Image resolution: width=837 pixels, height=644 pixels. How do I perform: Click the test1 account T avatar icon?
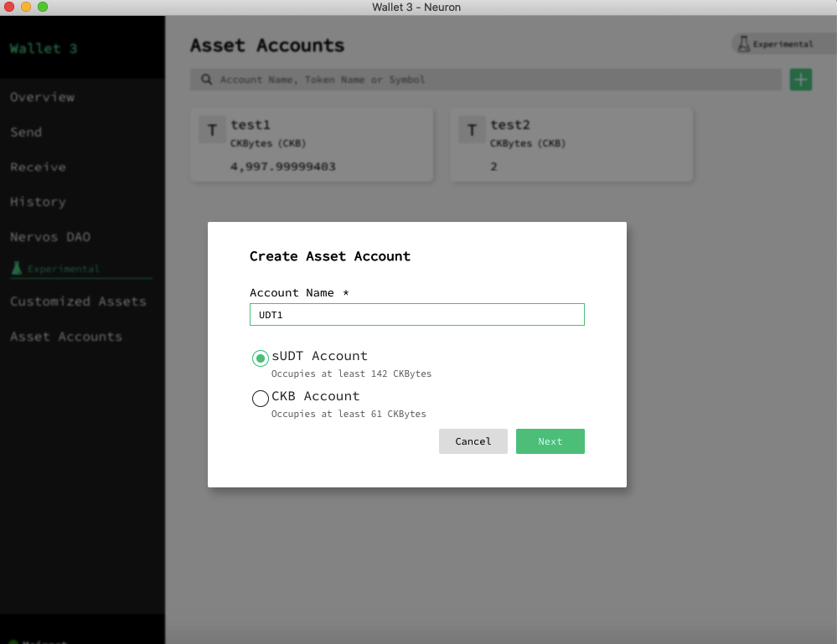click(x=212, y=130)
